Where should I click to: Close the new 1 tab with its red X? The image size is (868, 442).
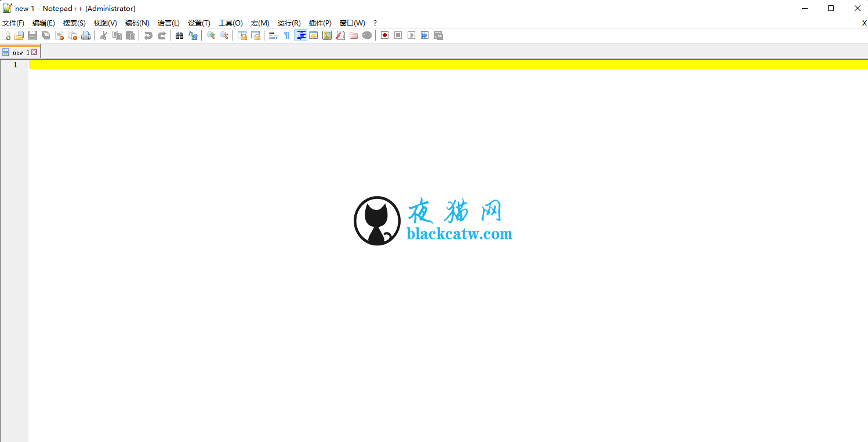pyautogui.click(x=34, y=52)
